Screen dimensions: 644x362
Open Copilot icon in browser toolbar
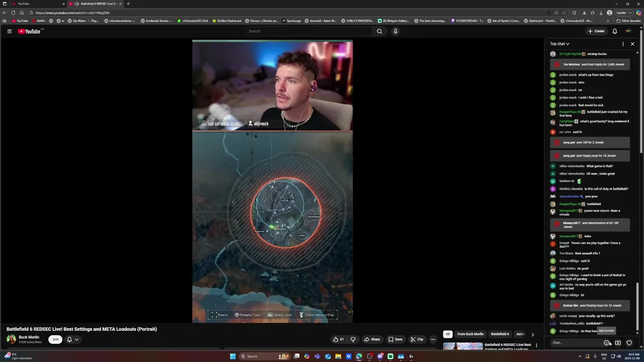[x=638, y=13]
